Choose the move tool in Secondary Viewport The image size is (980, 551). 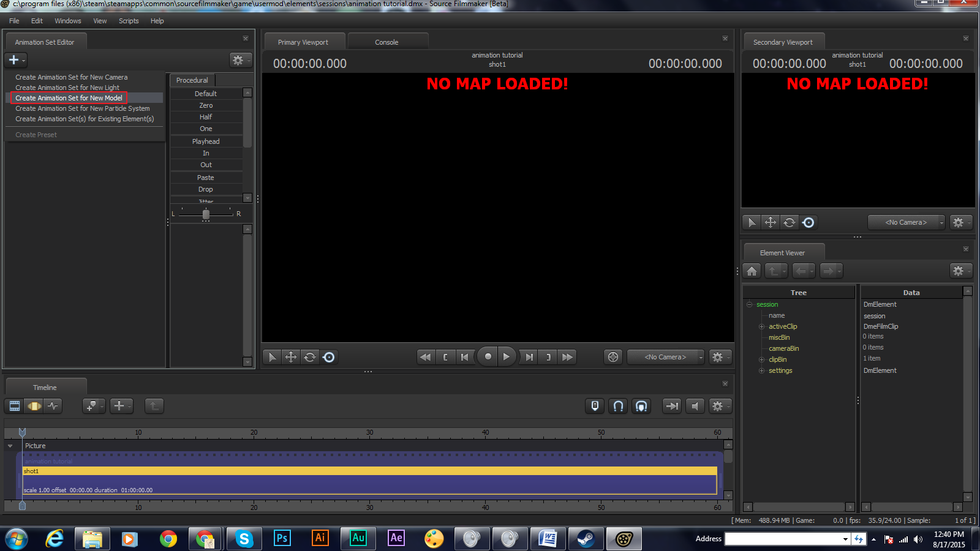coord(771,222)
